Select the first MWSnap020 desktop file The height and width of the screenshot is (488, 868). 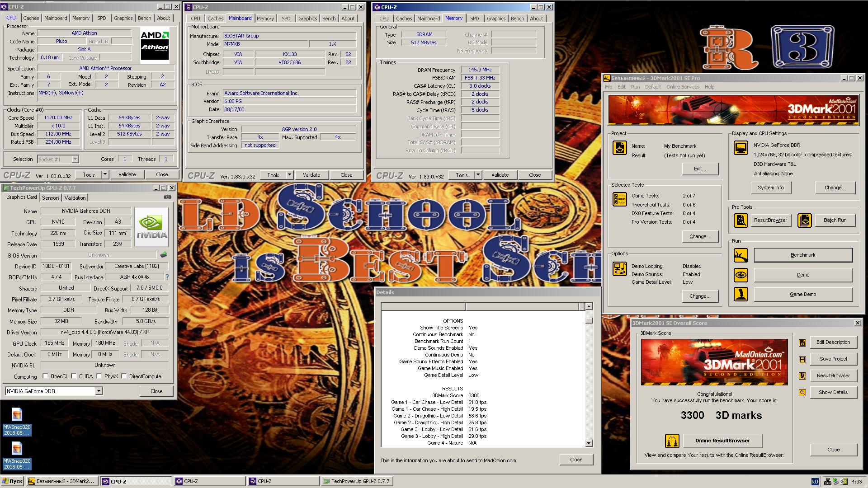(x=17, y=422)
